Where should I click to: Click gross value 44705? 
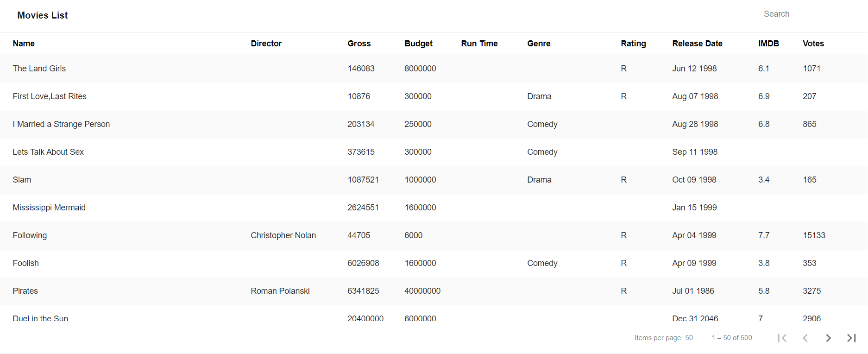[x=359, y=235]
